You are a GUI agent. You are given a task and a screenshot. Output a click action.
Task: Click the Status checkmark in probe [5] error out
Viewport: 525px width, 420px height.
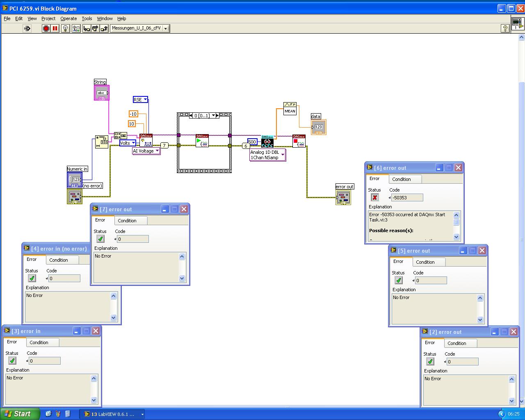pos(399,280)
